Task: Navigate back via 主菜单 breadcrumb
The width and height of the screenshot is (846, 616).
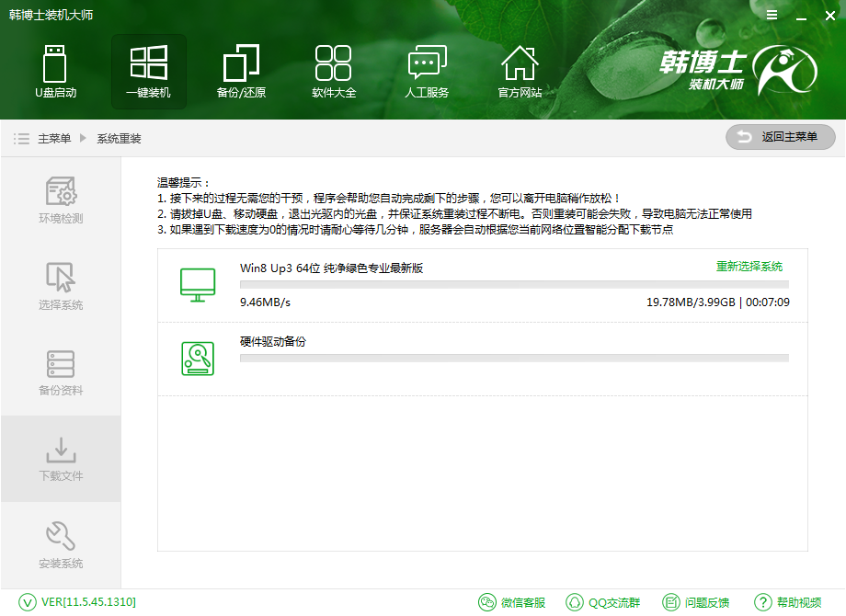Action: click(x=55, y=138)
